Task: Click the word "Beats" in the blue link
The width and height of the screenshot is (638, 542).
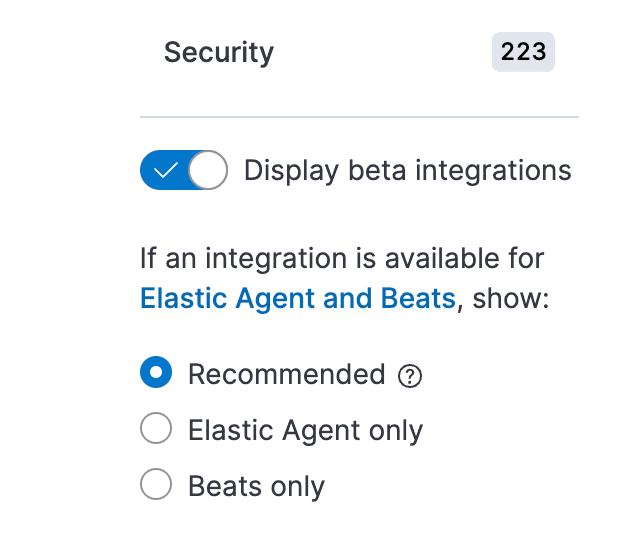Action: pos(418,298)
